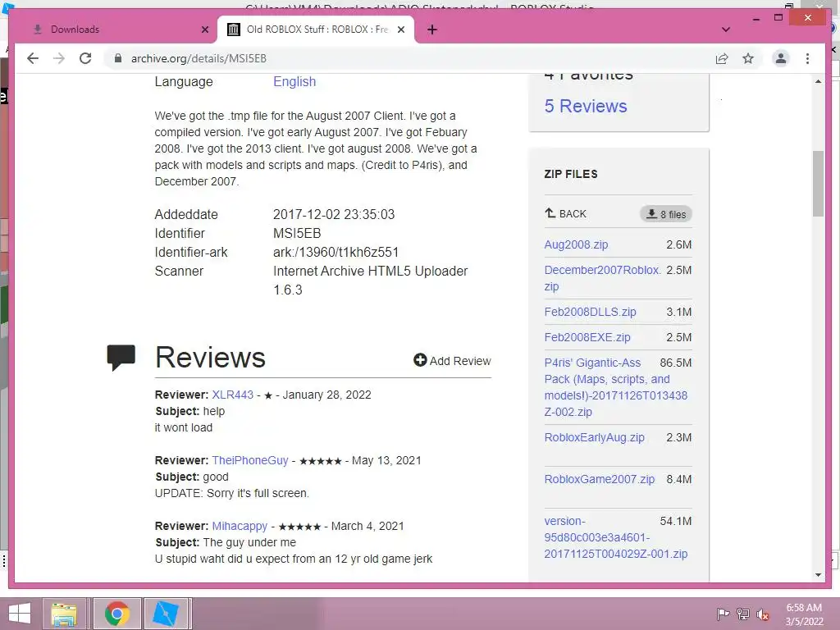Click the share page icon in address bar

[722, 58]
